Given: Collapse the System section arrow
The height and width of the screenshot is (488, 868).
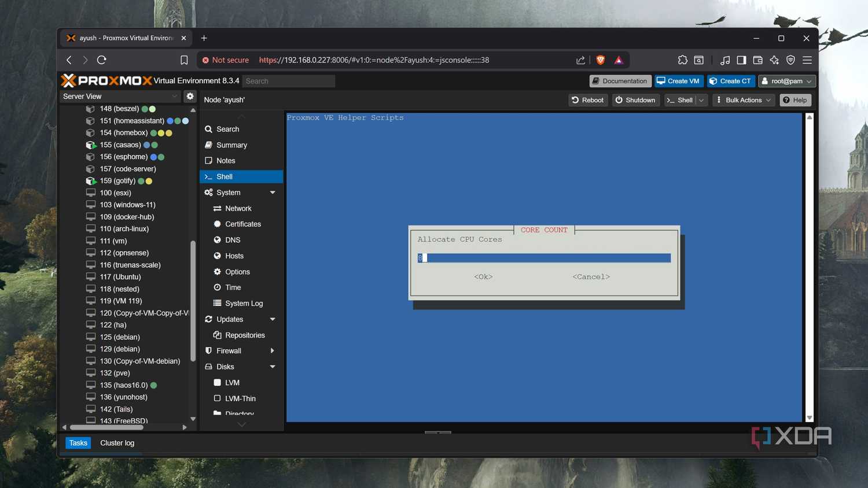Looking at the screenshot, I should coord(273,193).
